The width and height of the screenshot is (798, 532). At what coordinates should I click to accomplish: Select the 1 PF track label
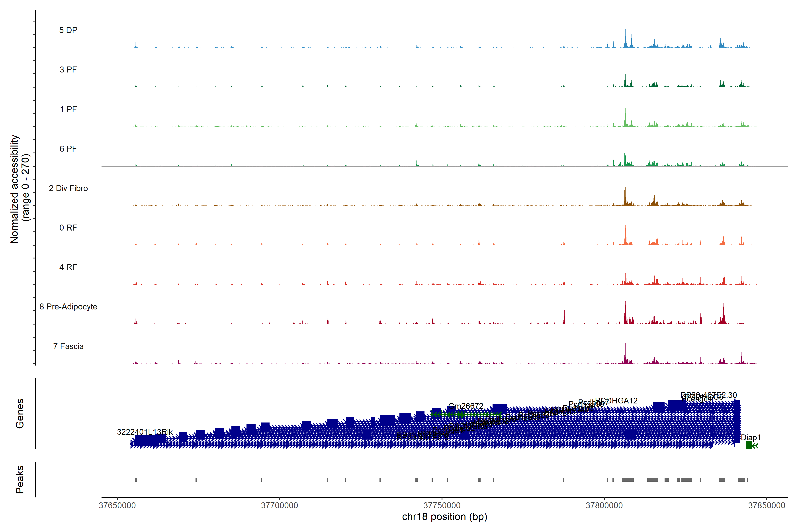pyautogui.click(x=68, y=109)
